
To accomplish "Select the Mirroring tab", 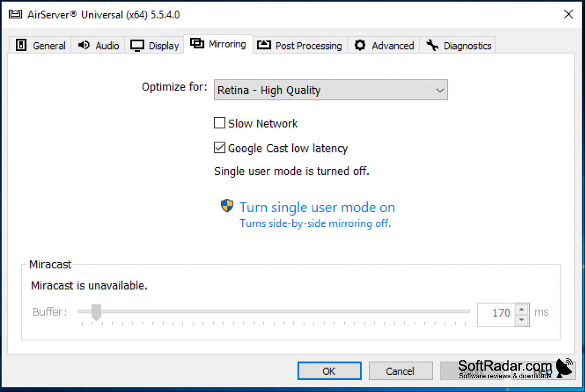I will (x=218, y=44).
